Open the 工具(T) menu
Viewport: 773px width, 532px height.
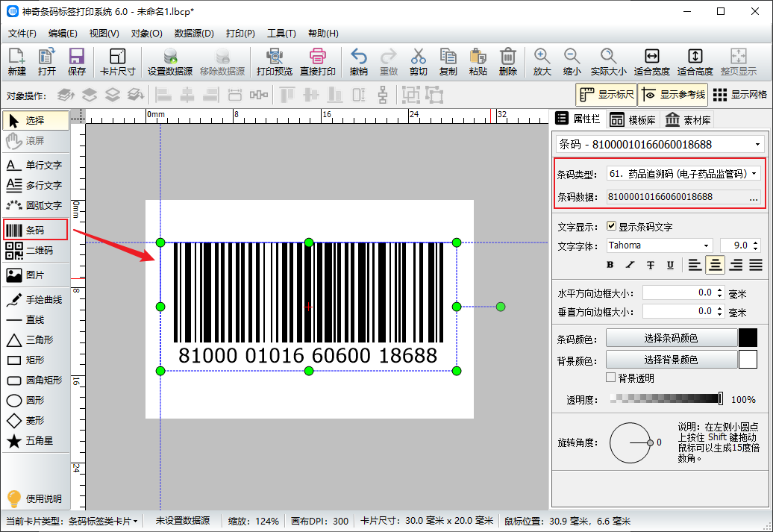click(x=281, y=34)
